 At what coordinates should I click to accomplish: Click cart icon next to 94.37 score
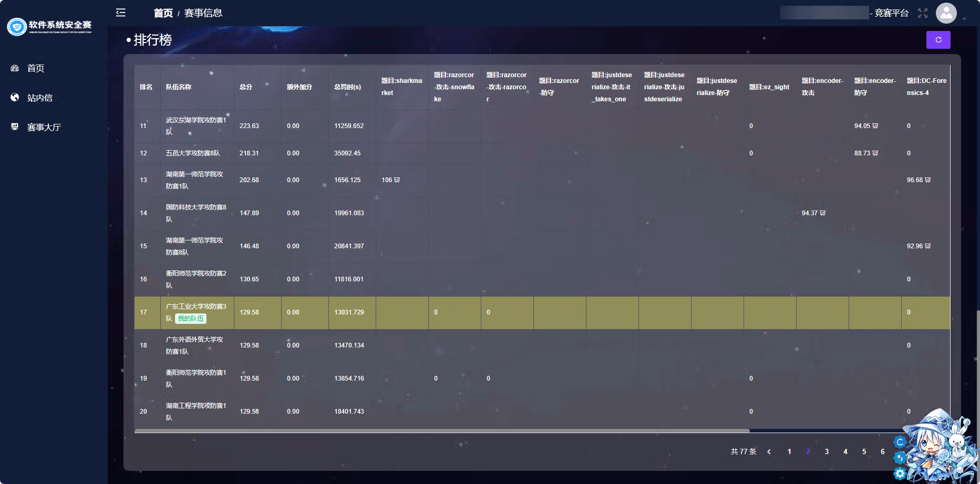[x=822, y=213]
